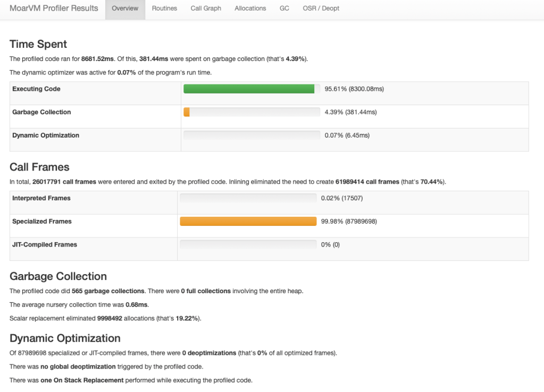Image resolution: width=544 pixels, height=392 pixels.
Task: Click the Time Spent heading
Action: point(38,44)
